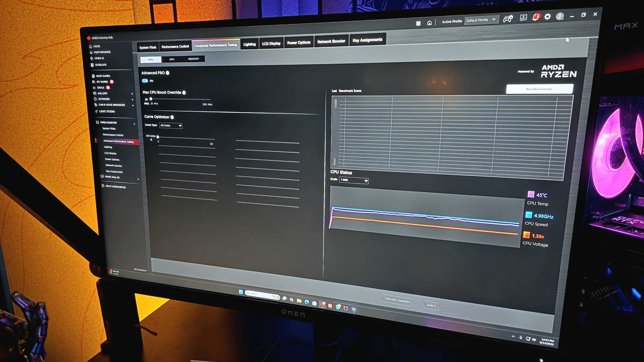Open the CPU Status Scale dropdown
Image resolution: width=644 pixels, height=362 pixels.
tap(354, 180)
